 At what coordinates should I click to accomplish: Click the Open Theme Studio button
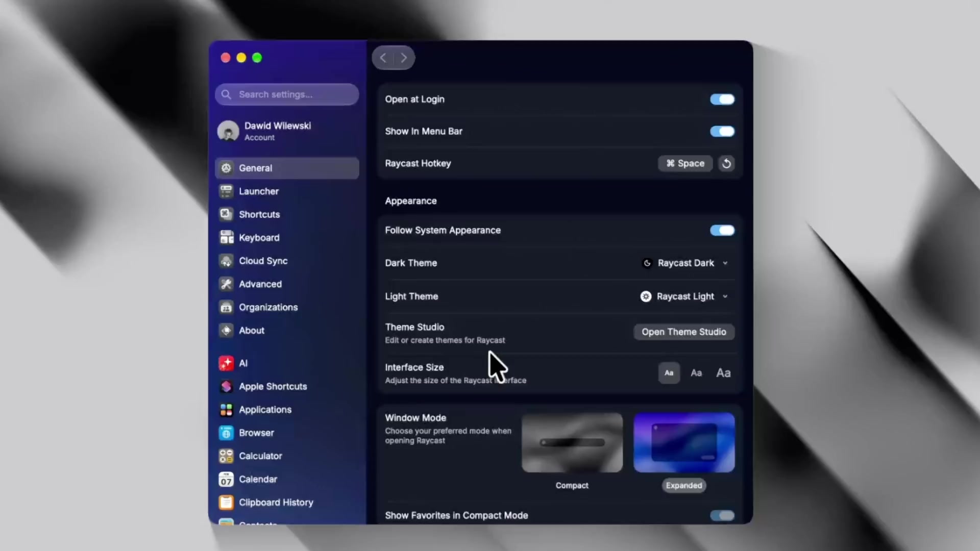(x=684, y=332)
